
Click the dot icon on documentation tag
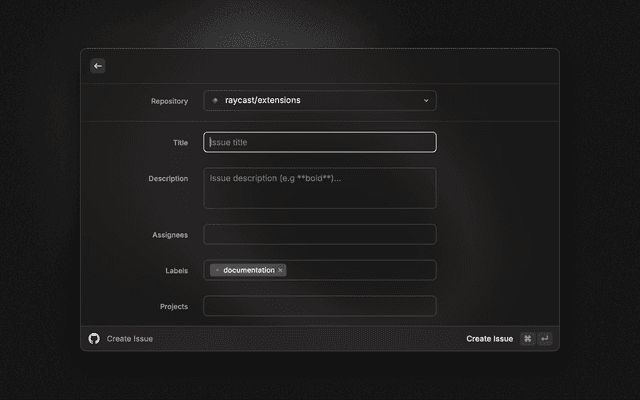coord(217,270)
